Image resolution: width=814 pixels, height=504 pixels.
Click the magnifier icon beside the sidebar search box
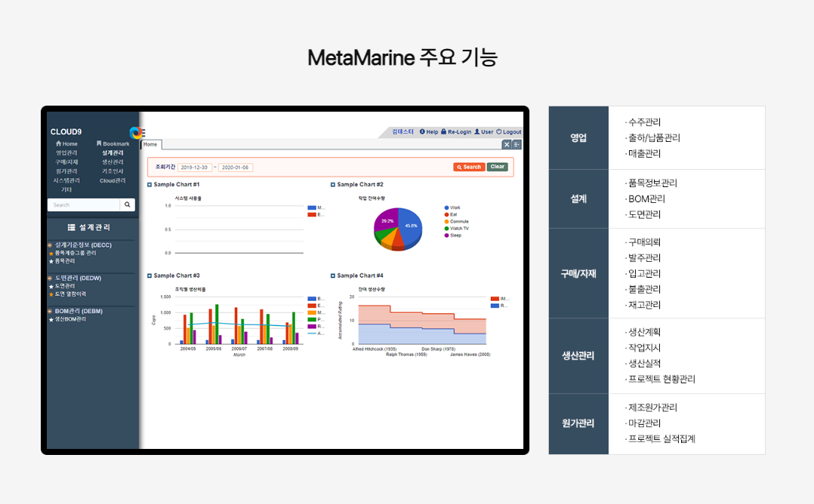pyautogui.click(x=128, y=204)
